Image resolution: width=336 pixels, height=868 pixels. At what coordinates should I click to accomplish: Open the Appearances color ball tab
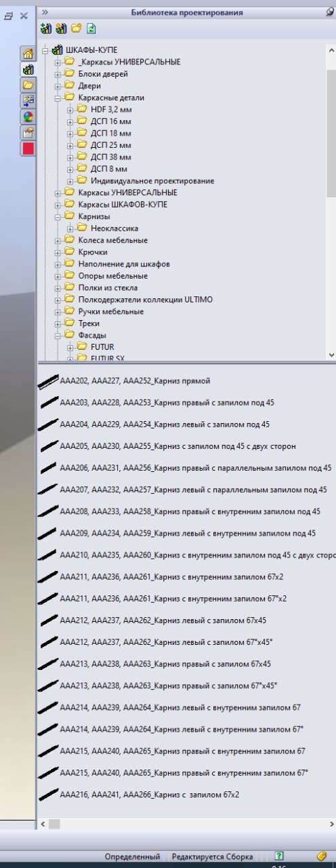28,116
